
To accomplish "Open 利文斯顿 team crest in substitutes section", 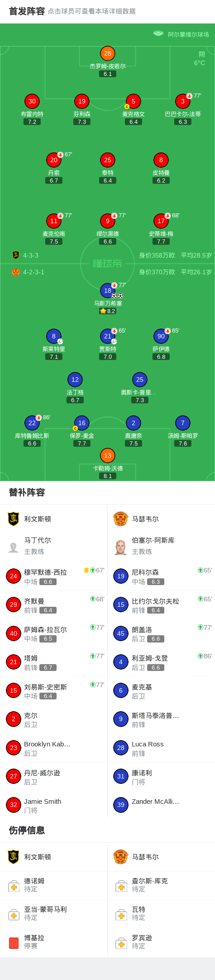I will pos(14,519).
